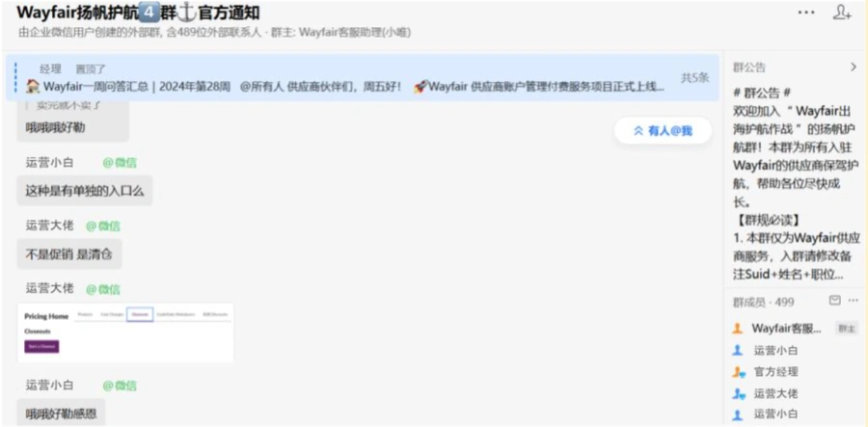
Task: Click the avatar icon next to 官方经理
Action: (x=739, y=372)
